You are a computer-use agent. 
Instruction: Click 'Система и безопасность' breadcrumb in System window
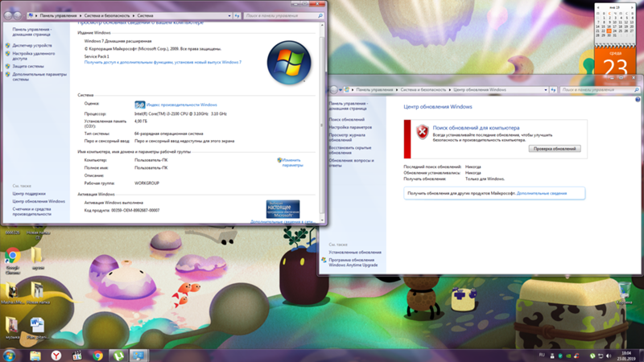click(106, 15)
